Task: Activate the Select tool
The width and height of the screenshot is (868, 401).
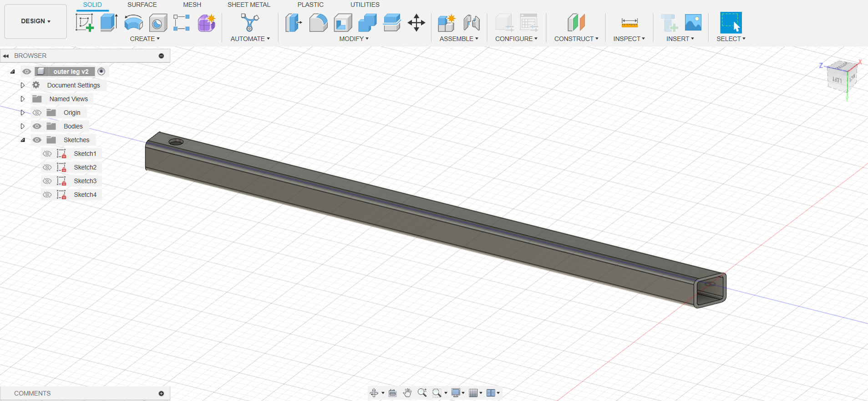Action: [x=731, y=22]
